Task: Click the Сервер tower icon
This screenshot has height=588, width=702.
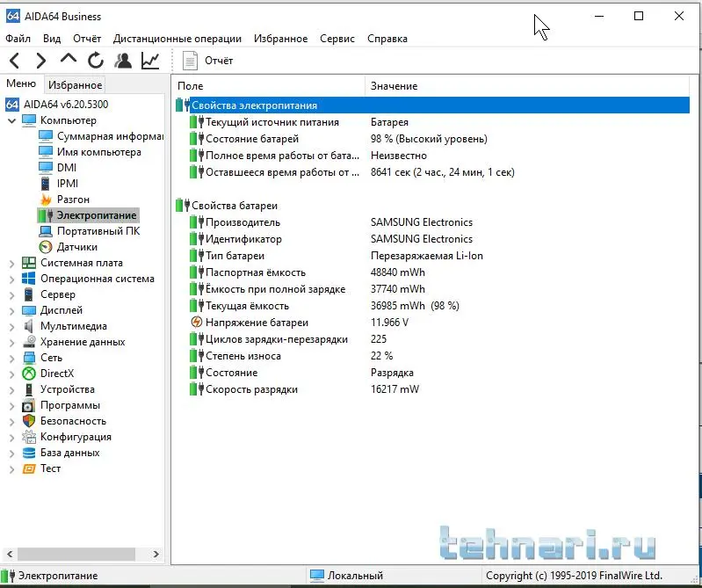Action: (x=29, y=294)
